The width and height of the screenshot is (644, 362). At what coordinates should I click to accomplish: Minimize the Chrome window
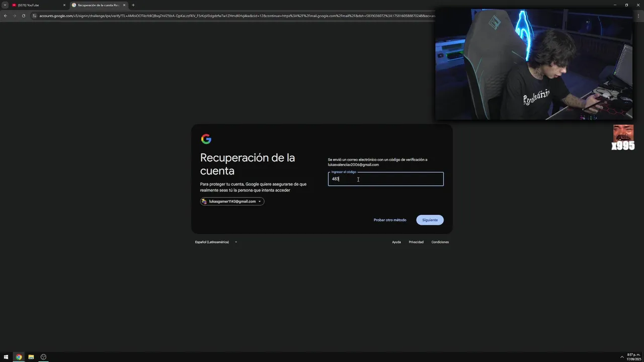pos(615,5)
